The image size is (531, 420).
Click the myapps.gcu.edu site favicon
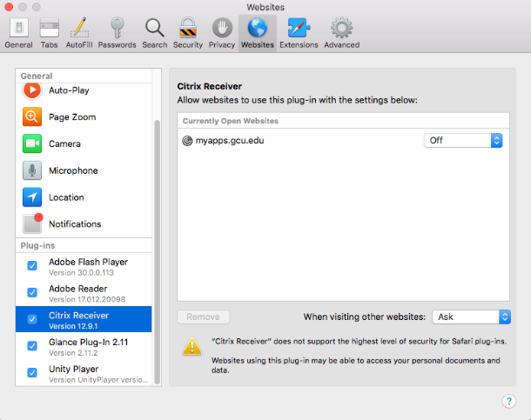(187, 140)
